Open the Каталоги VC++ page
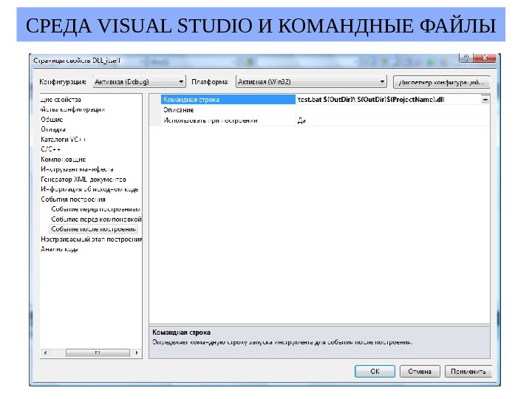This screenshot has width=532, height=399. pos(63,140)
